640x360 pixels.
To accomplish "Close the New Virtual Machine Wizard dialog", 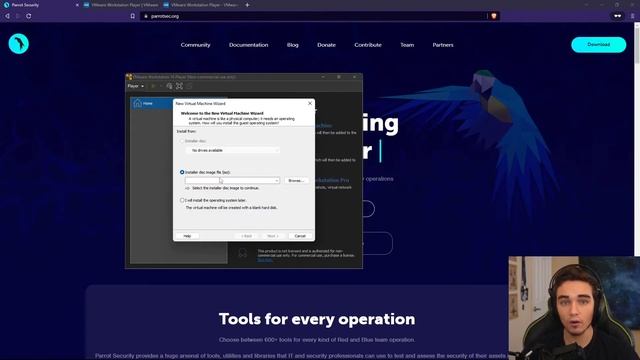I will (x=310, y=103).
